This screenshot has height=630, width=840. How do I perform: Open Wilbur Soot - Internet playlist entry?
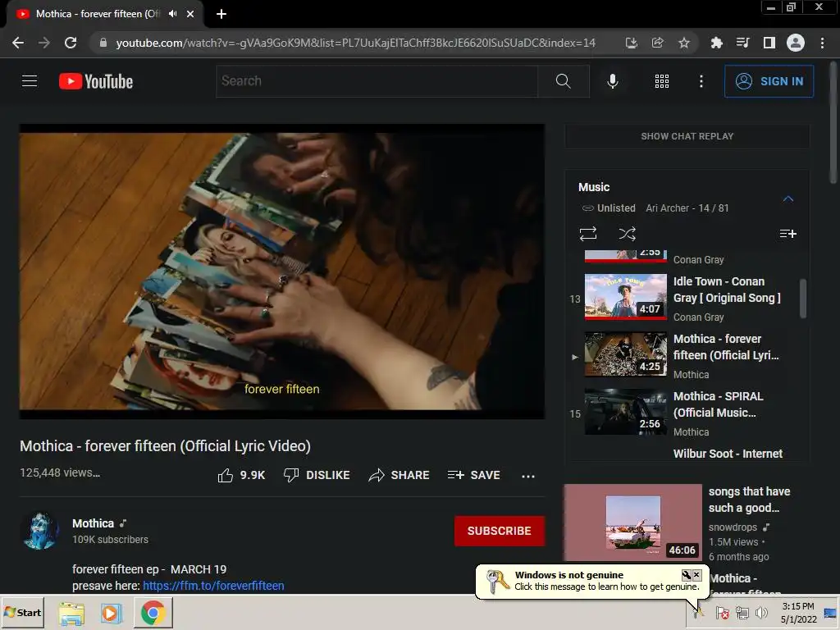728,454
